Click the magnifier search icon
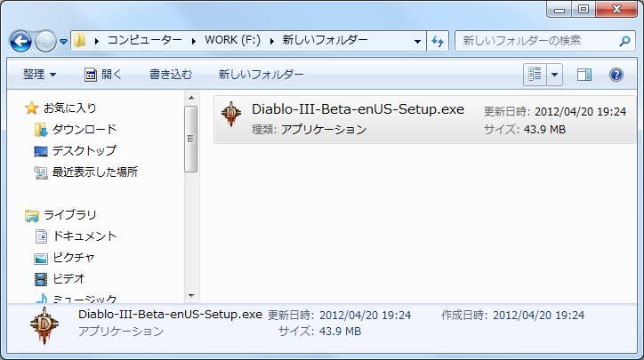The height and width of the screenshot is (360, 644). point(624,41)
